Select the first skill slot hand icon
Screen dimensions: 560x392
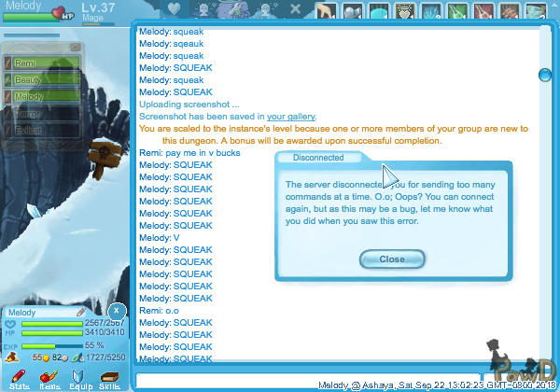point(323,10)
